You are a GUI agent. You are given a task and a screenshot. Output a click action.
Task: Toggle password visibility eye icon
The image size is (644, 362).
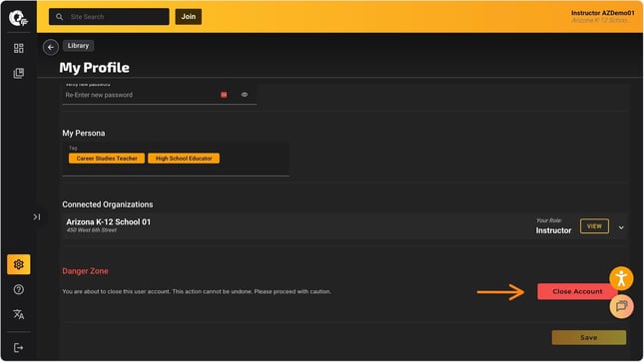[245, 95]
